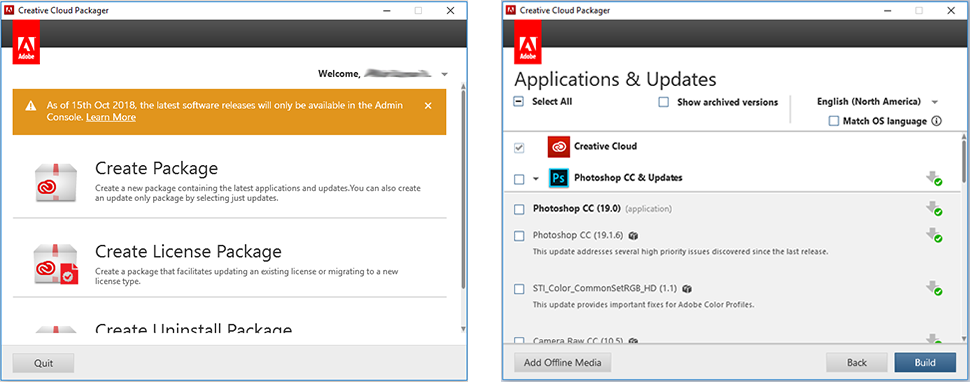Click the Creative Cloud row label
The width and height of the screenshot is (970, 382).
[606, 146]
